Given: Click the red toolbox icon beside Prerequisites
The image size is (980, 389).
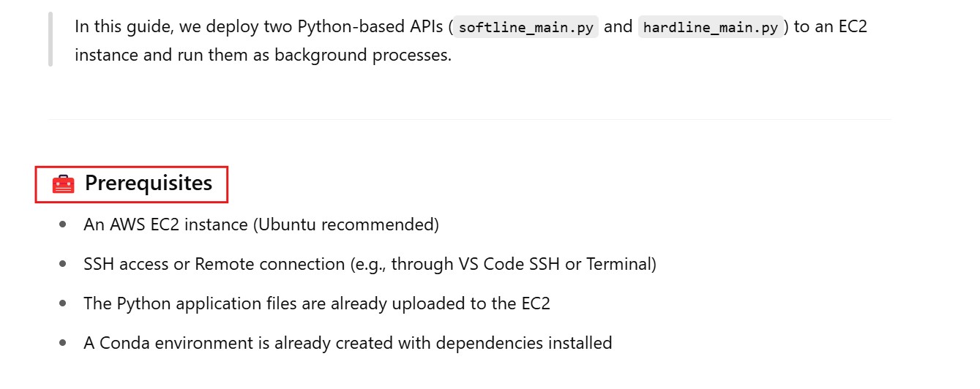Looking at the screenshot, I should coord(64,184).
